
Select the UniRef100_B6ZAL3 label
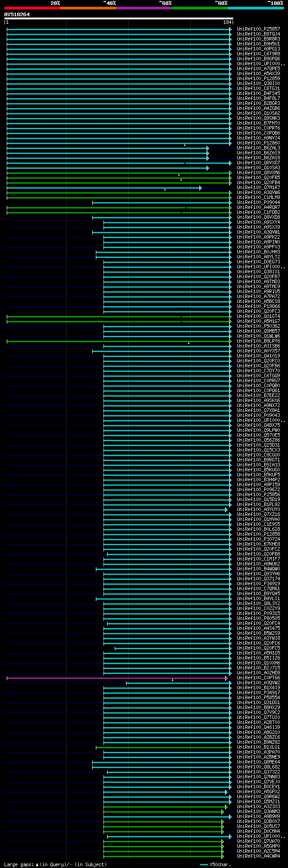tap(258, 148)
